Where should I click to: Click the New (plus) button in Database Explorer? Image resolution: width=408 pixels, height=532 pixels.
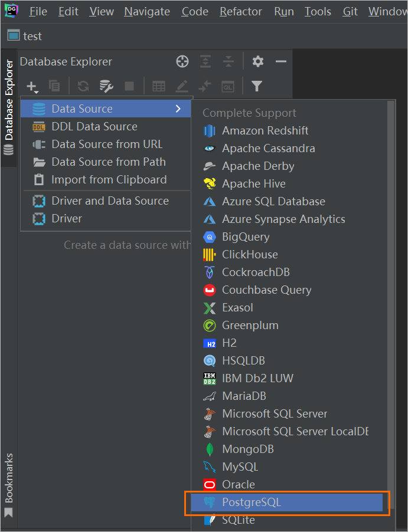coord(32,86)
